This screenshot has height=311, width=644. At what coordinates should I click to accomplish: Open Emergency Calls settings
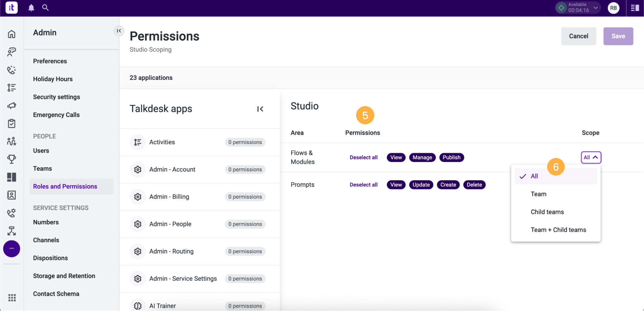(56, 115)
